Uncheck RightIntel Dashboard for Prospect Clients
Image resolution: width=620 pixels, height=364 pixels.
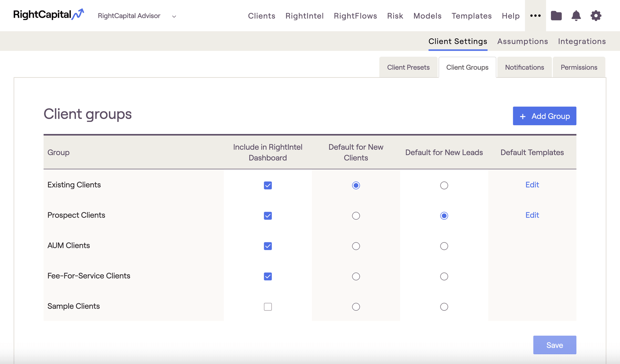point(268,216)
